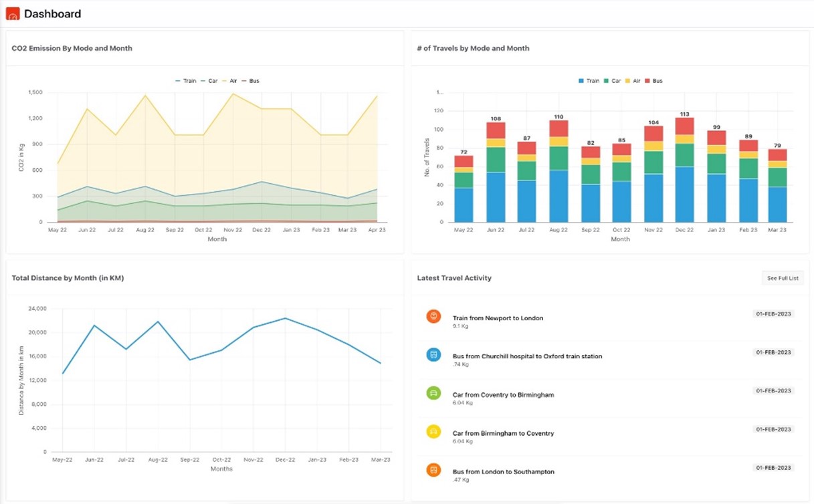The width and height of the screenshot is (814, 504).
Task: Open the Train from Newport to London entry
Action: 498,318
